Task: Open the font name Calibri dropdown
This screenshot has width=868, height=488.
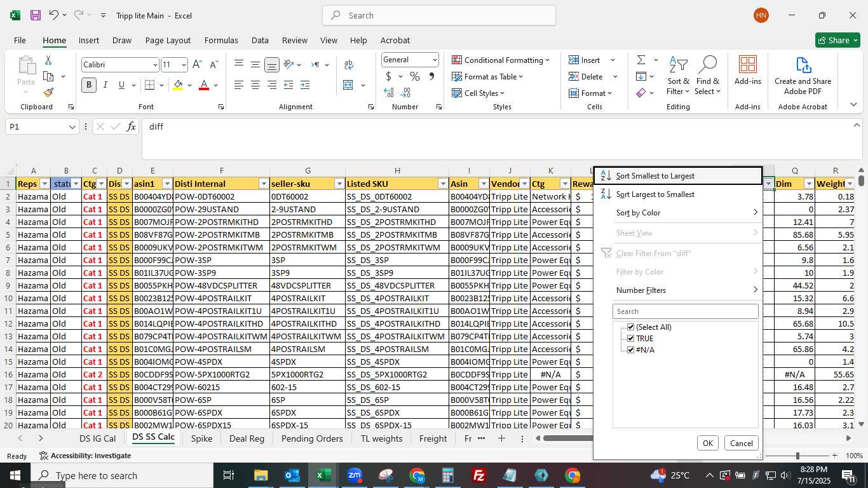Action: pyautogui.click(x=154, y=64)
